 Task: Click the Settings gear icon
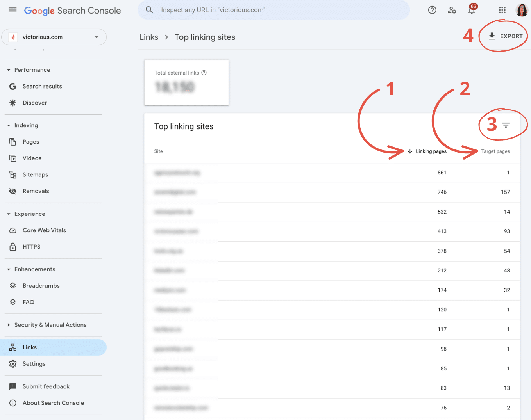tap(13, 364)
